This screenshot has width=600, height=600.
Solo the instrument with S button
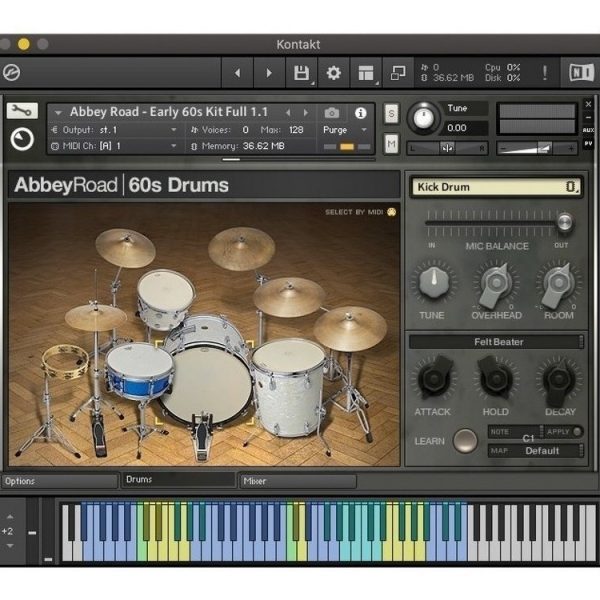pos(391,114)
